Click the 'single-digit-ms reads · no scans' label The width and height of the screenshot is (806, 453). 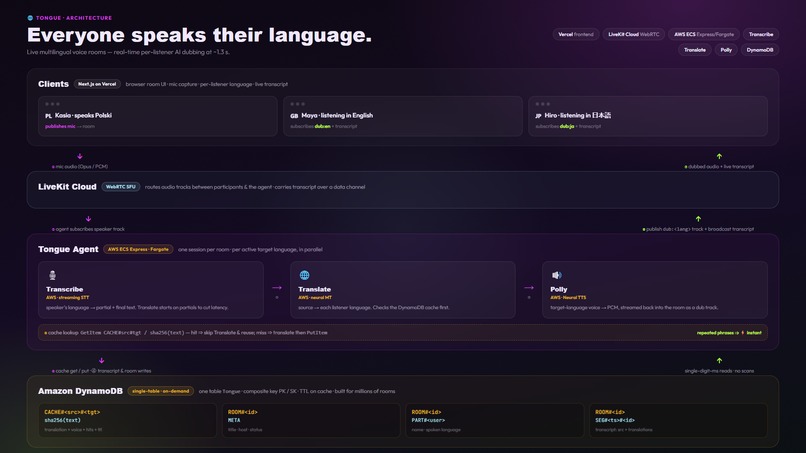(719, 371)
